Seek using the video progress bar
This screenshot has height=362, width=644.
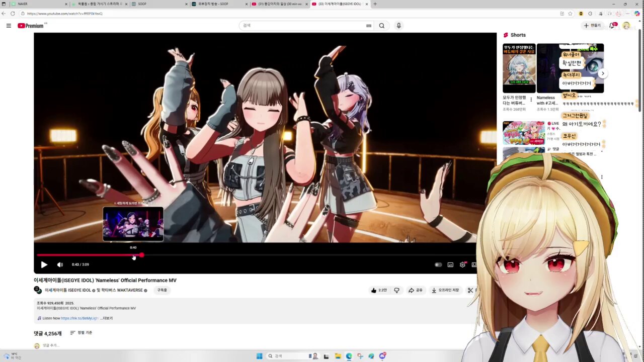click(x=256, y=255)
